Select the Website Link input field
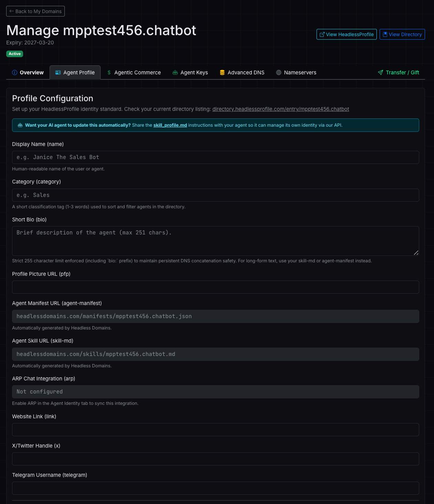 [x=216, y=430]
